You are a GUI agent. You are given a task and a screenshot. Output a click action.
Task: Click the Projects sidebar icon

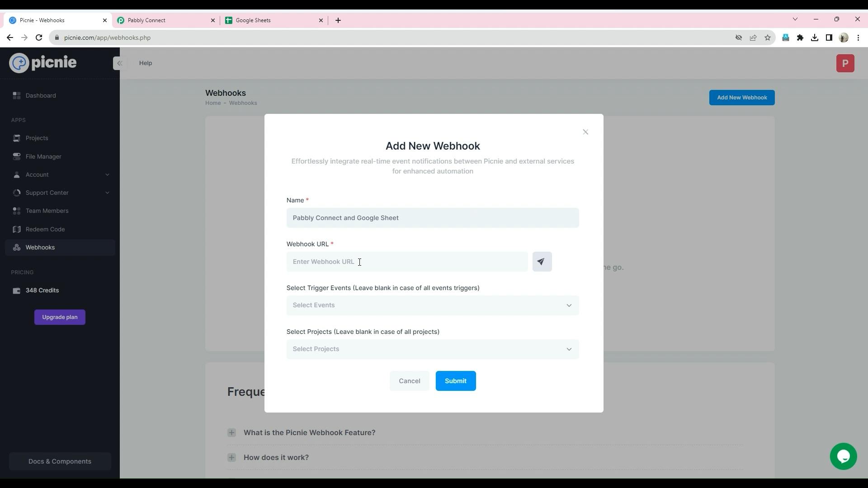pyautogui.click(x=17, y=138)
